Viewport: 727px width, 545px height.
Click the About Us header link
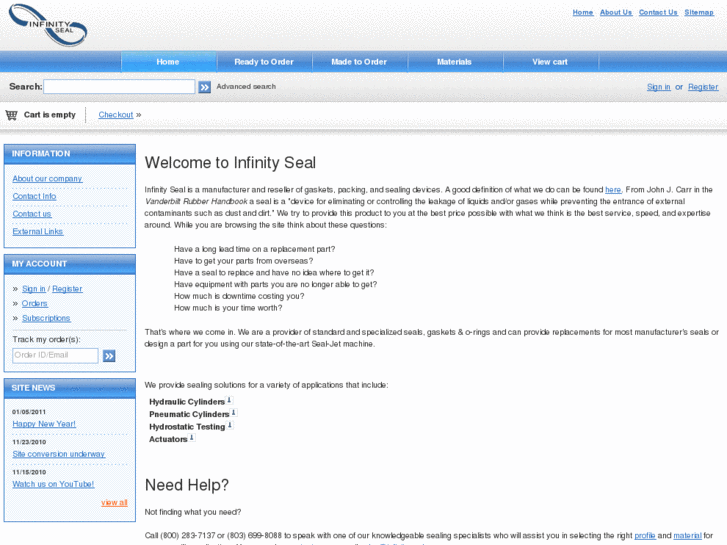coord(616,13)
